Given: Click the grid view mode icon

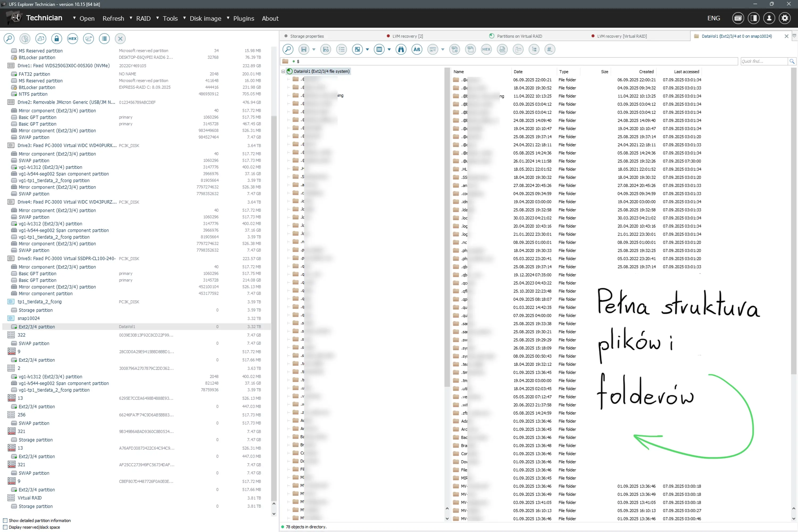Looking at the screenshot, I should [x=357, y=49].
